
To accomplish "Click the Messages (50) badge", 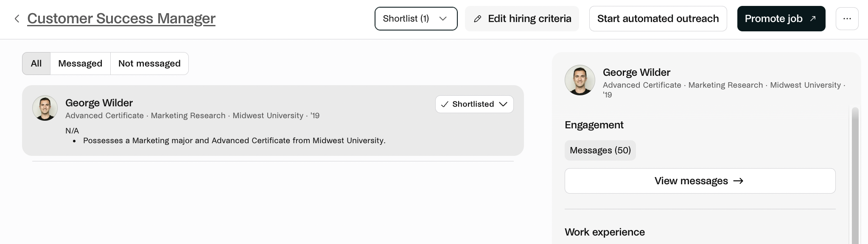I will (x=600, y=150).
